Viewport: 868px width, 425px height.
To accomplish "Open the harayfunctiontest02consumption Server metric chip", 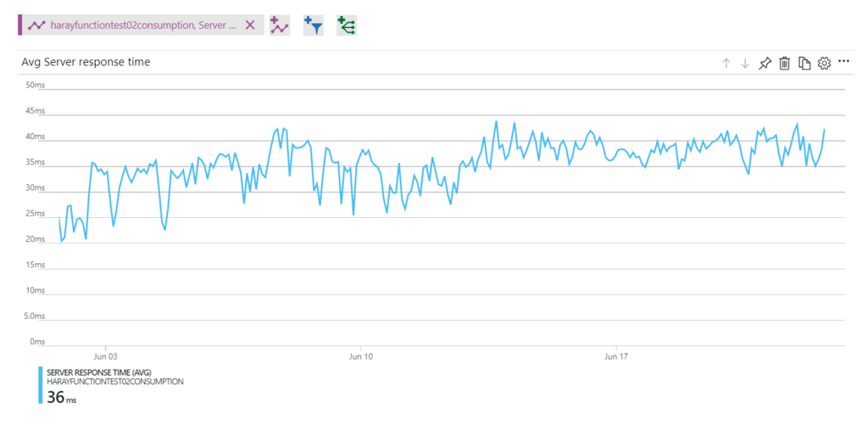I will tap(142, 25).
